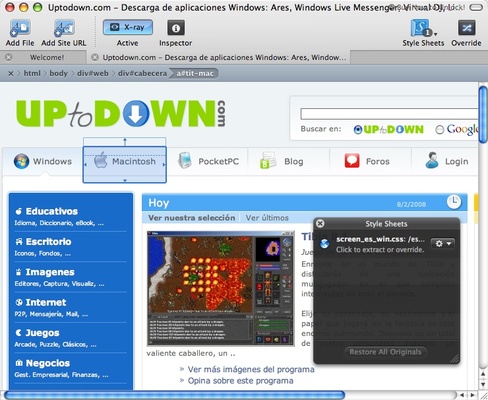This screenshot has width=488, height=400.
Task: Open the Escritorio category
Action: point(48,242)
